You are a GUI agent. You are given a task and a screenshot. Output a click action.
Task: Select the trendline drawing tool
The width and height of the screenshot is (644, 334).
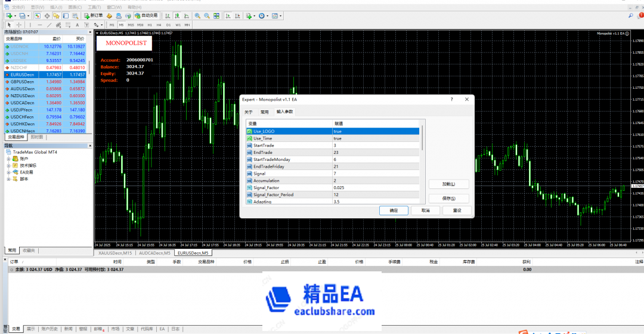[x=49, y=25]
